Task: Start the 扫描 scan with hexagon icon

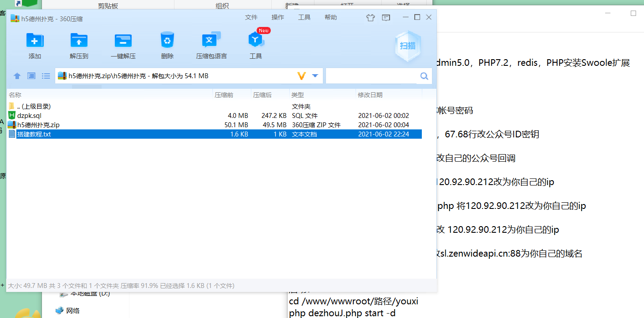Action: pos(407,45)
